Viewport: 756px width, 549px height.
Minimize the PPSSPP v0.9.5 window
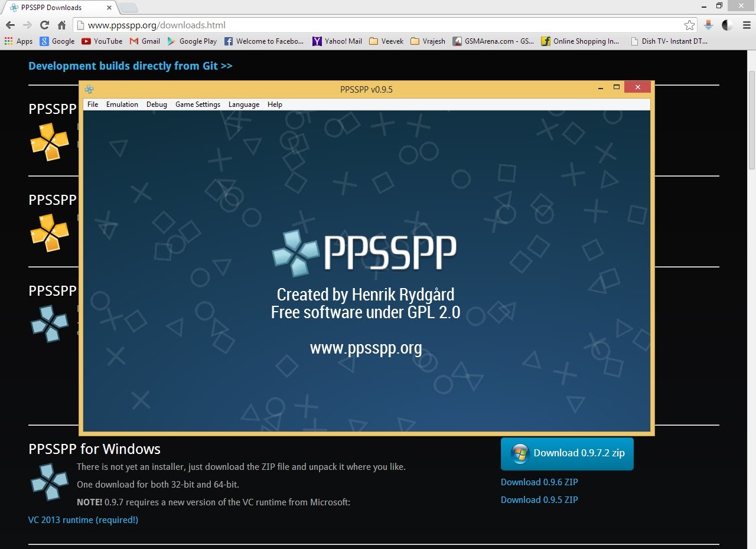pos(601,88)
